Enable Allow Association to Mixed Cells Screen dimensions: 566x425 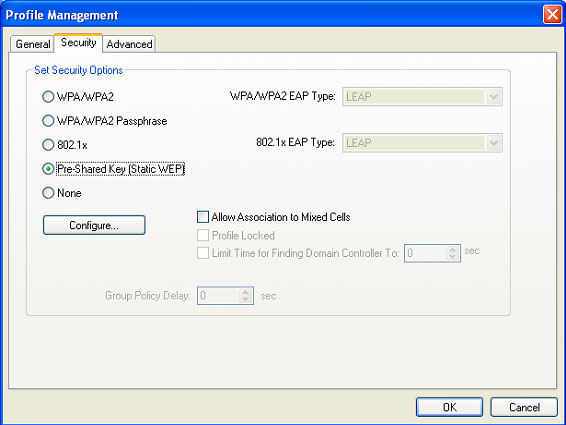tap(203, 217)
